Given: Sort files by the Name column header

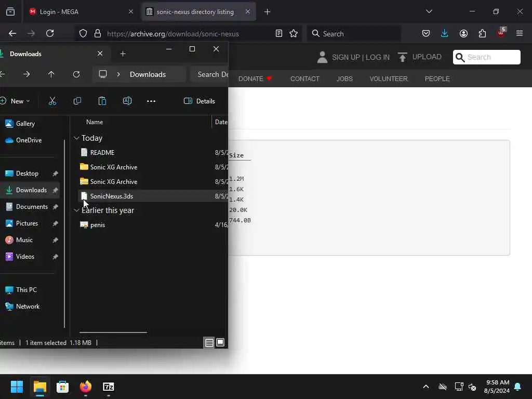Looking at the screenshot, I should pyautogui.click(x=95, y=122).
